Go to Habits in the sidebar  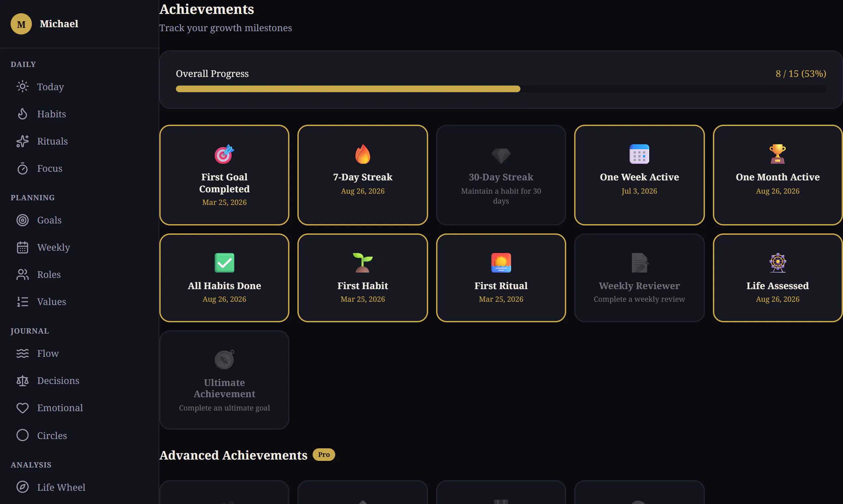[80, 114]
